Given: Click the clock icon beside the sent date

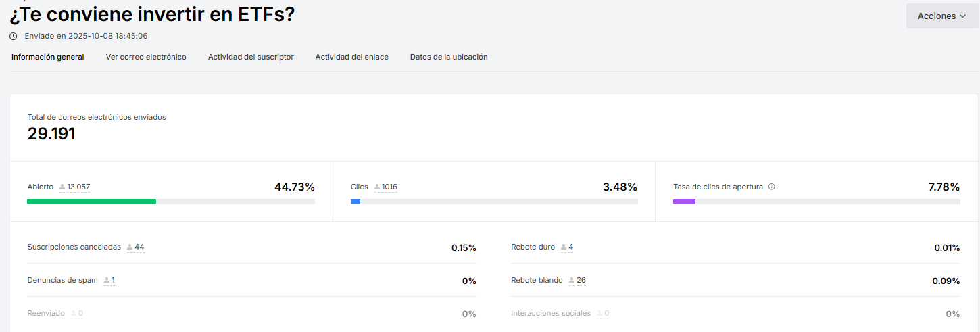Looking at the screenshot, I should click(14, 36).
